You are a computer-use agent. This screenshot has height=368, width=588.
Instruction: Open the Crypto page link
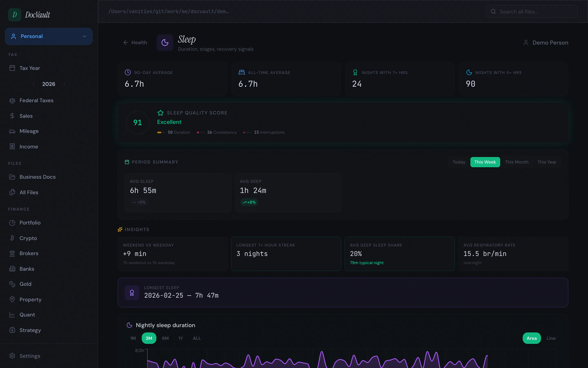point(49,238)
